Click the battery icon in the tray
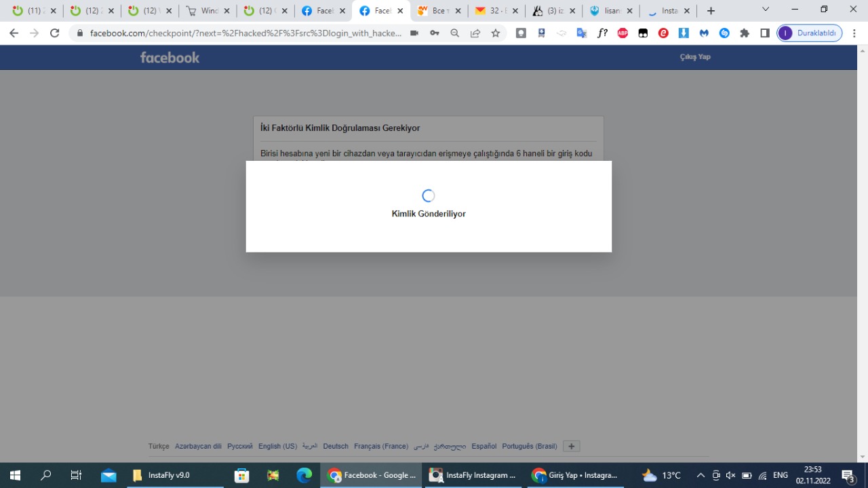 pos(747,475)
